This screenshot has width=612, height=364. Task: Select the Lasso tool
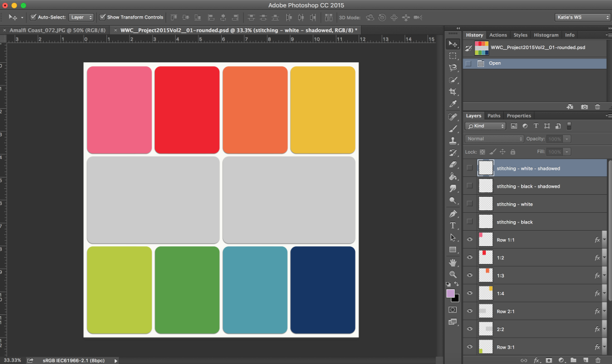click(x=453, y=68)
